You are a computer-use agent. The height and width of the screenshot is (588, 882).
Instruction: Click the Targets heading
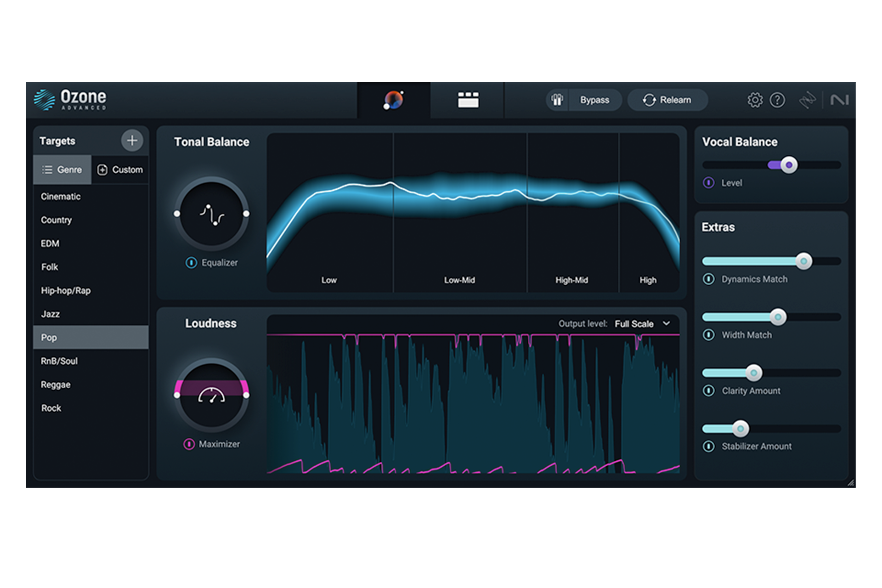(x=57, y=141)
